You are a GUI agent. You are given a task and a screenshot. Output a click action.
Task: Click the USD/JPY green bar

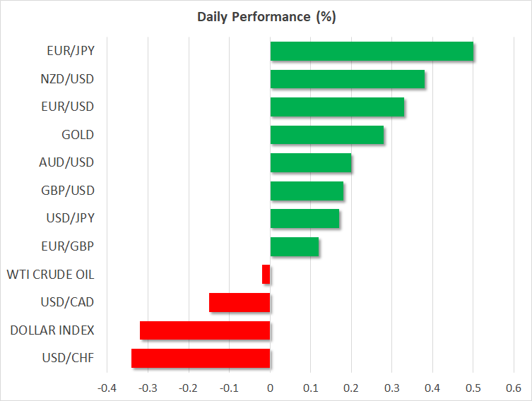coord(305,219)
